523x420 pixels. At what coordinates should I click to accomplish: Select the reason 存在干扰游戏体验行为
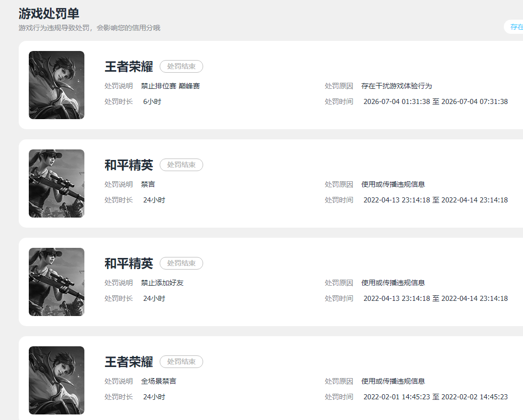click(397, 86)
